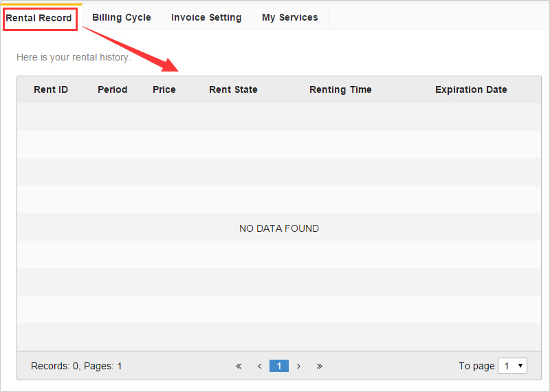
Task: Jump to the last page of records
Action: pyautogui.click(x=320, y=366)
